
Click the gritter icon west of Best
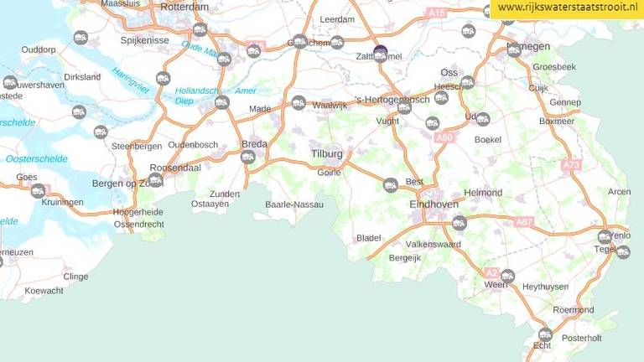tap(390, 185)
